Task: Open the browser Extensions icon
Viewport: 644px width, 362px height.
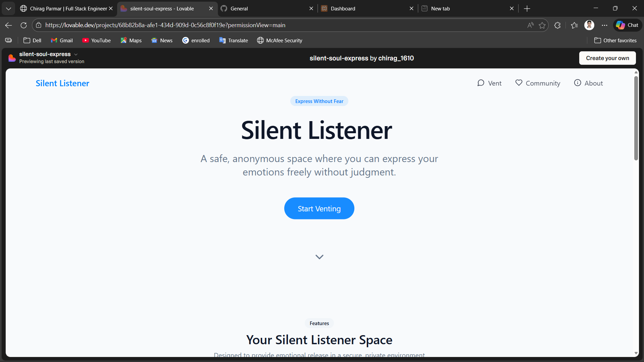Action: (557, 25)
